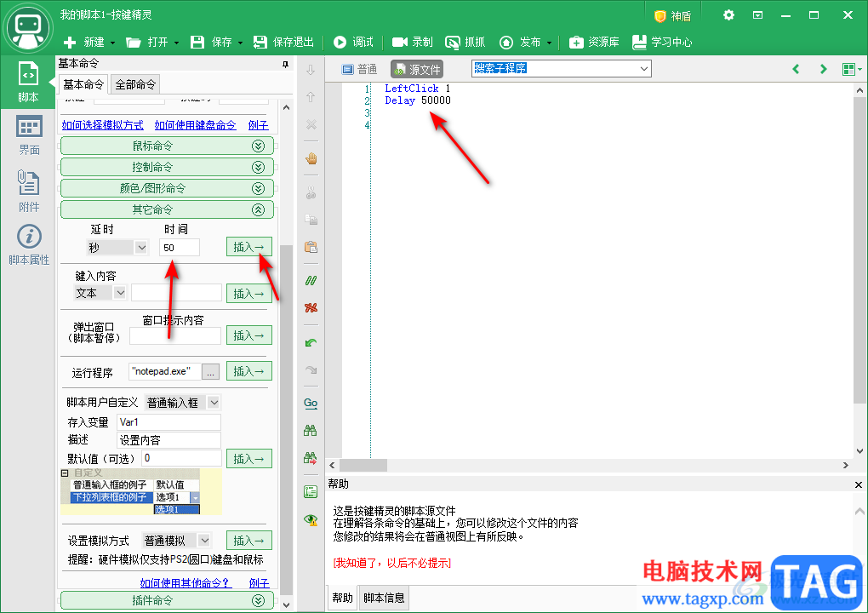
Task: Click the 存入变量 Var1 field
Action: pyautogui.click(x=168, y=422)
